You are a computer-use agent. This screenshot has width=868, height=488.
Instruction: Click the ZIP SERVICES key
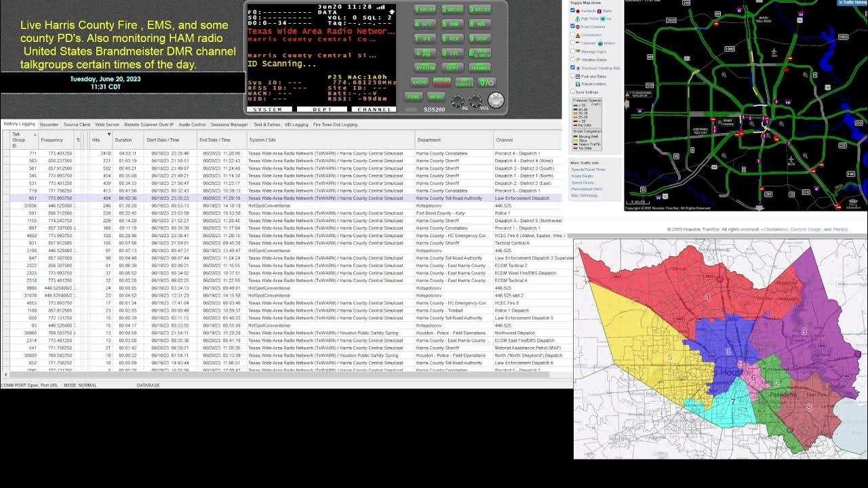[464, 82]
